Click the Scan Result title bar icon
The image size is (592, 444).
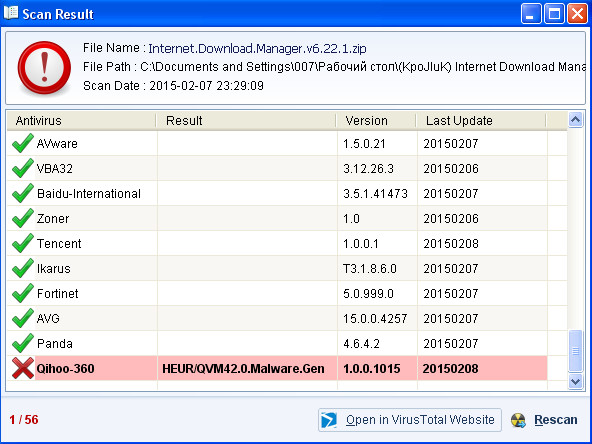[x=11, y=13]
